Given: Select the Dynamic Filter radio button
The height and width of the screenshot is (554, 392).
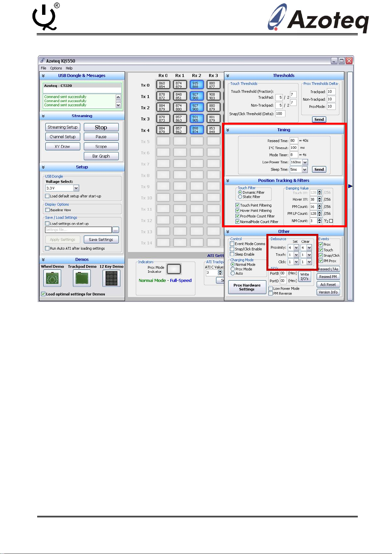Looking at the screenshot, I should tap(240, 192).
